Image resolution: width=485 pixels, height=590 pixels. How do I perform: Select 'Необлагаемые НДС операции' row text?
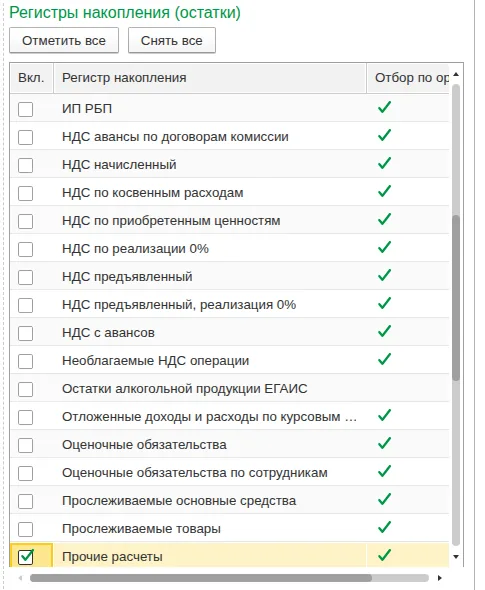[x=155, y=360]
